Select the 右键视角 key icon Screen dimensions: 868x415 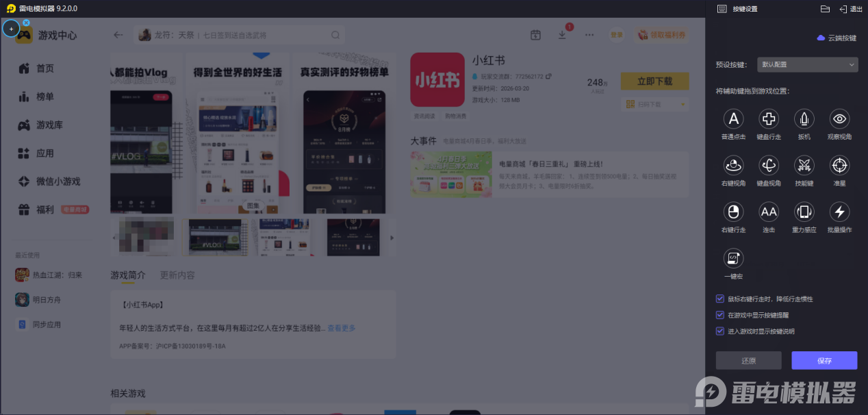click(x=733, y=165)
